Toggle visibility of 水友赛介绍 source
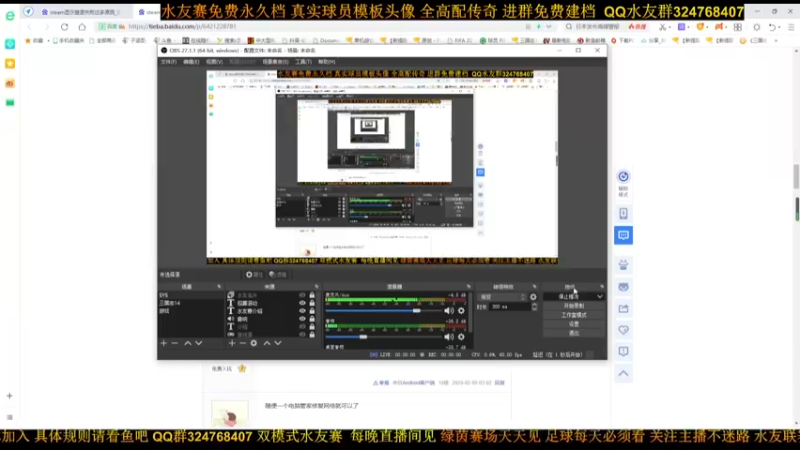This screenshot has height=450, width=800. (x=302, y=311)
